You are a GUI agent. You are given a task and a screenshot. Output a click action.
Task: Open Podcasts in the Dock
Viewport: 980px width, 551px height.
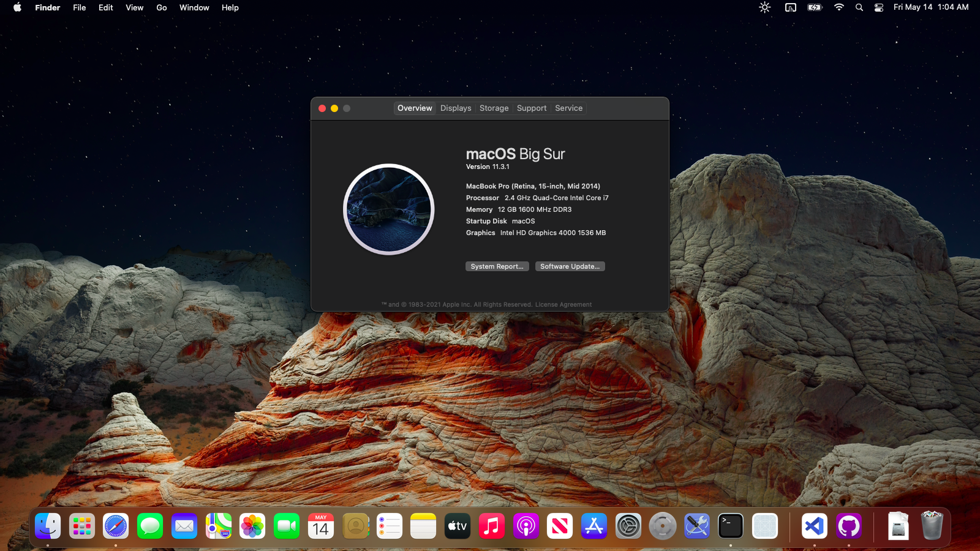526,526
